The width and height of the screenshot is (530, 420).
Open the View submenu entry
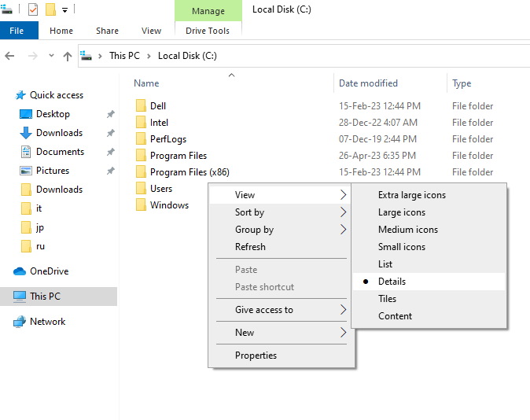pyautogui.click(x=281, y=195)
